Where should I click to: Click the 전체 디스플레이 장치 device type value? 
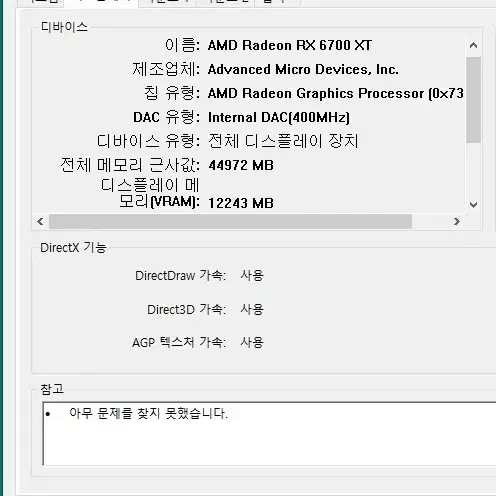click(283, 141)
